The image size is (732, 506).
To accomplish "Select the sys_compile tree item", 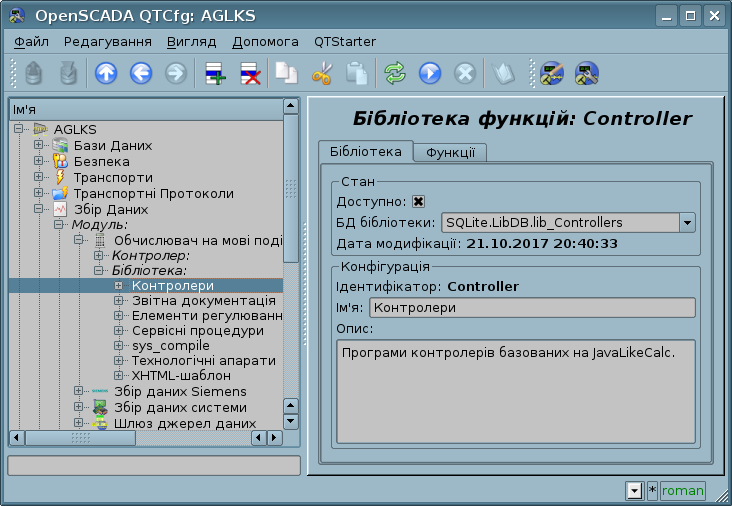I will coord(171,346).
